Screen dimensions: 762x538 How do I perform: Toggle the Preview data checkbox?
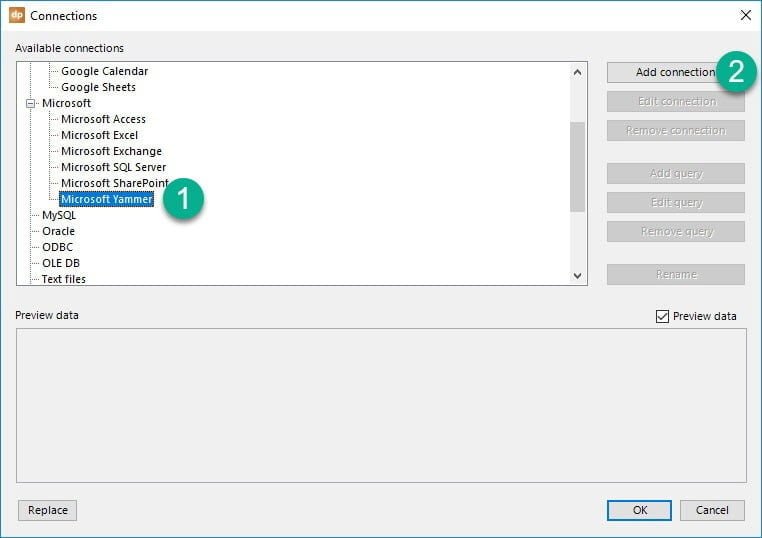[662, 316]
